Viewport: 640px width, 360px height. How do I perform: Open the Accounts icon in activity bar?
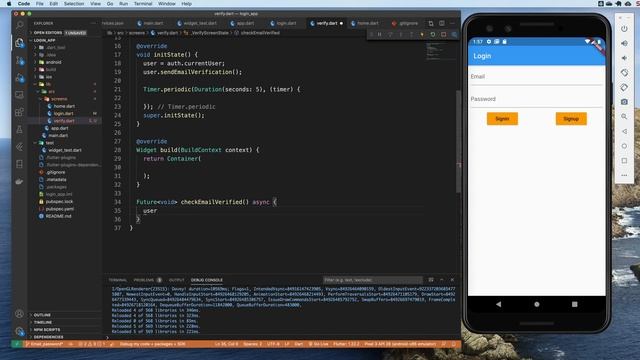19,314
